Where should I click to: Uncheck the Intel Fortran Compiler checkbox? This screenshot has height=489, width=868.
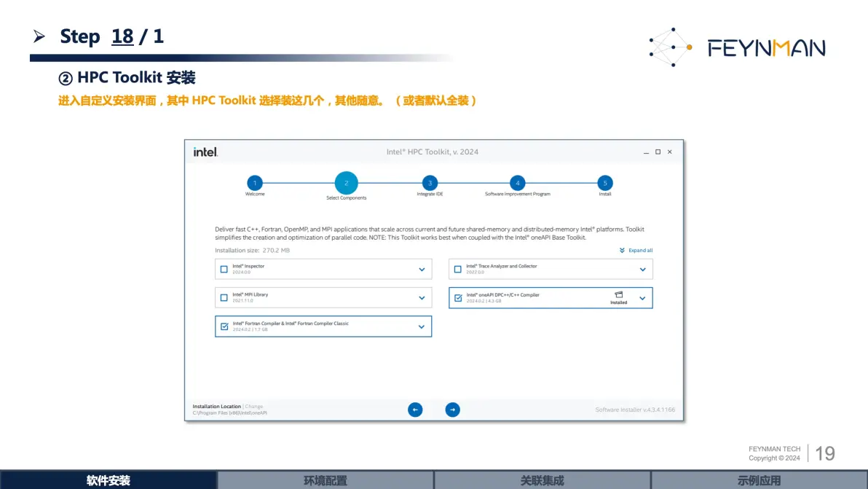(x=224, y=326)
